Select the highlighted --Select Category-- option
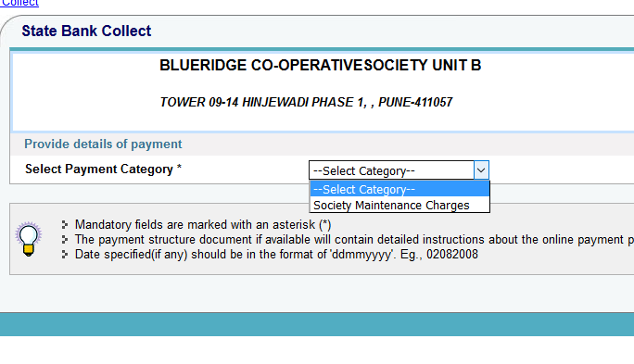This screenshot has height=364, width=634. point(399,189)
